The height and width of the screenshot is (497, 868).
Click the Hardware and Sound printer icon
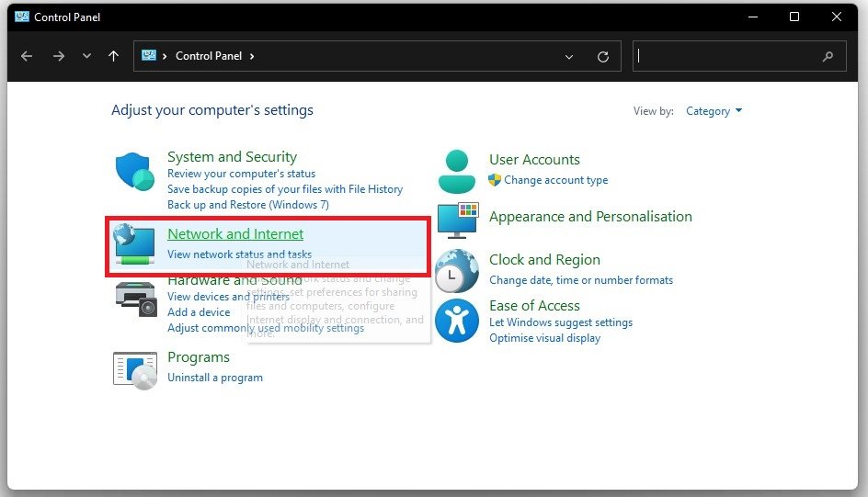[x=136, y=299]
